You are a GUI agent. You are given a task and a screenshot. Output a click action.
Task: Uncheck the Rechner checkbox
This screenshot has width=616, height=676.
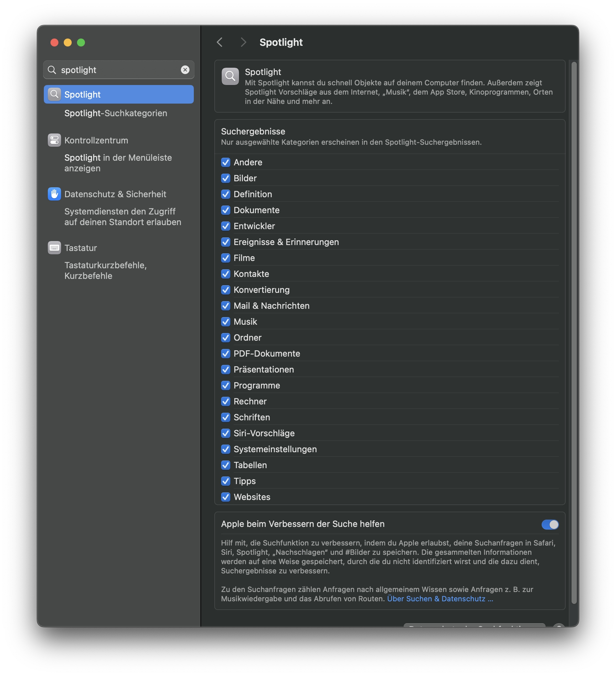tap(226, 401)
